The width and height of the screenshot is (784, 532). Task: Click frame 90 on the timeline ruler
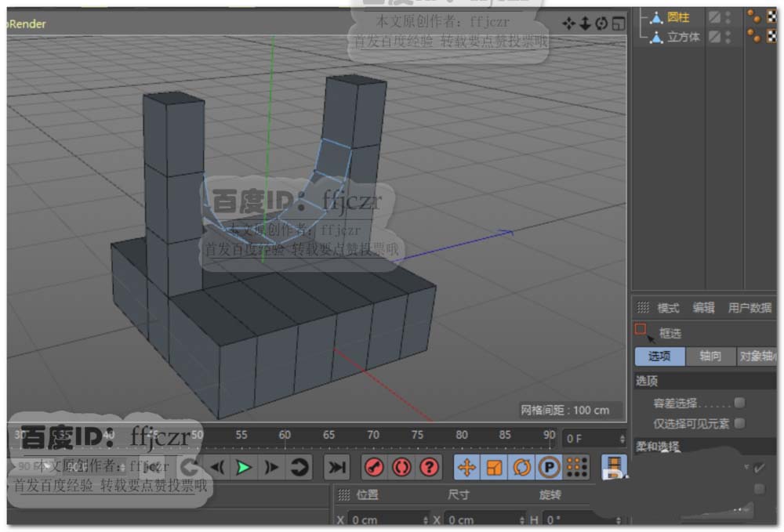point(549,435)
